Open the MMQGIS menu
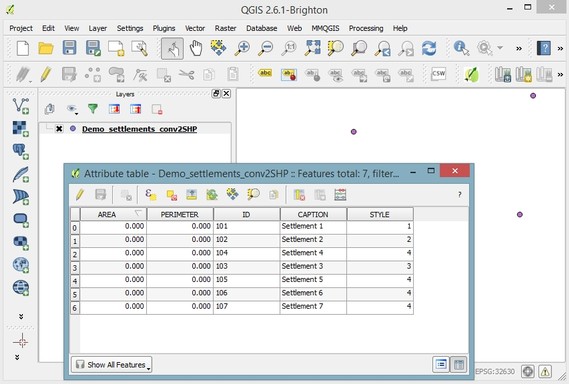This screenshot has width=569, height=384. 325,28
